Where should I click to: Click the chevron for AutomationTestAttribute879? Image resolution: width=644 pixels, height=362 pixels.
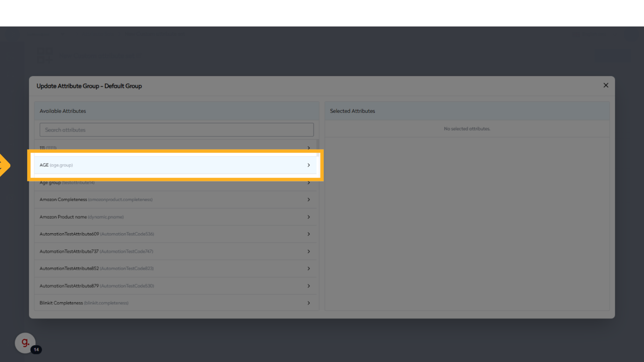[308, 286]
